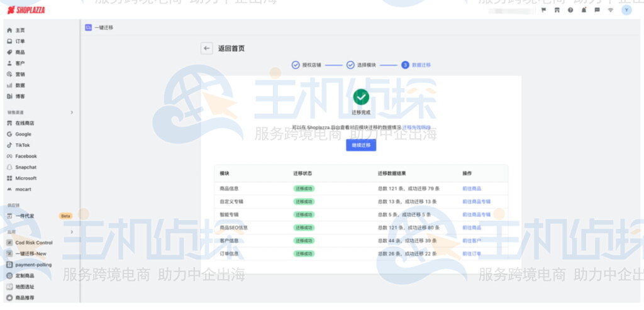Click the 迁移成功 badge for 订单信息
644x310 pixels.
pos(304,254)
